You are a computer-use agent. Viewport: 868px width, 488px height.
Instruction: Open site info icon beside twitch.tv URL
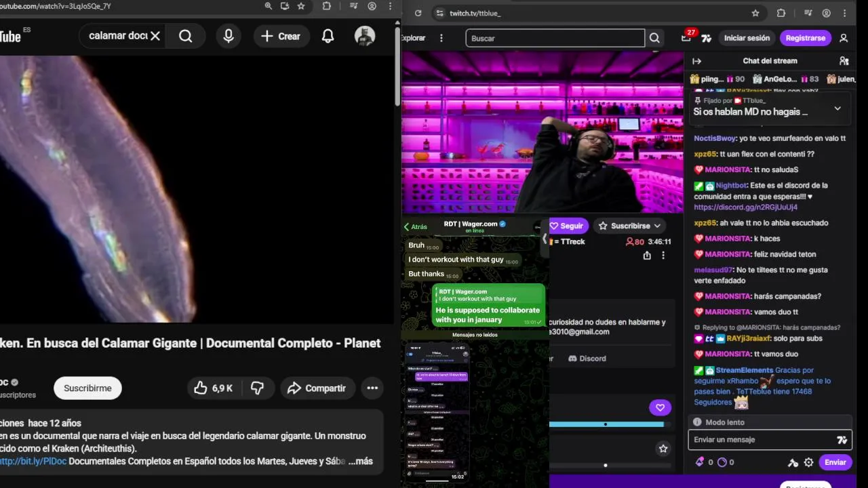pos(440,13)
